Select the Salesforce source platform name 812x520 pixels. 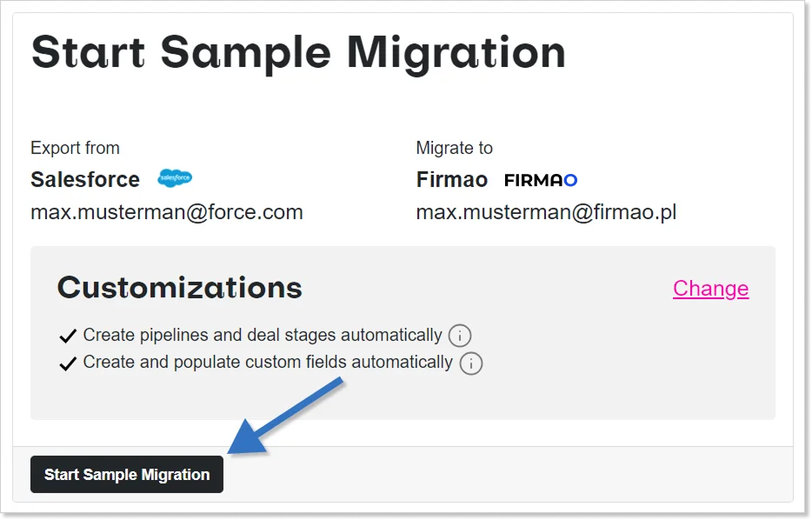pos(85,180)
